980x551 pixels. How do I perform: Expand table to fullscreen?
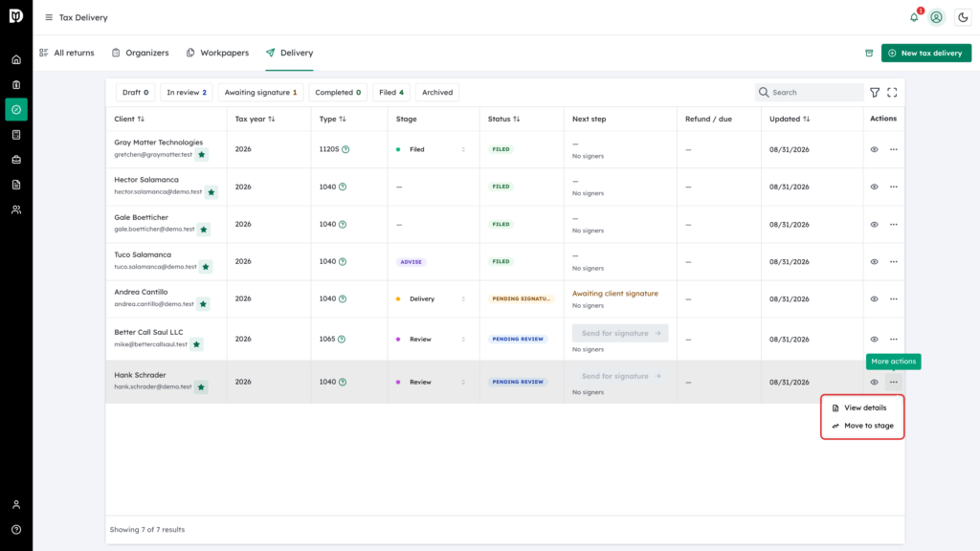point(893,93)
